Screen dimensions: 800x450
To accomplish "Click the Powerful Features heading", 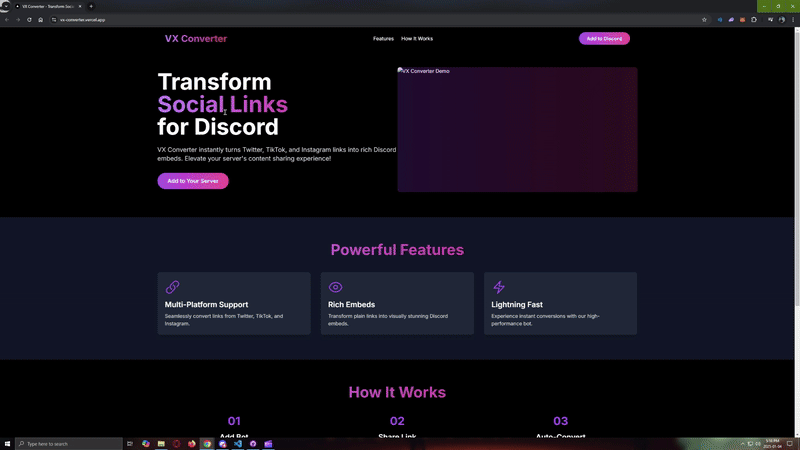I will 397,249.
